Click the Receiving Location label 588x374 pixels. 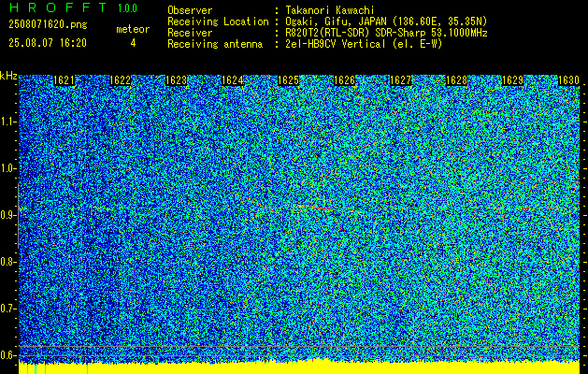(x=218, y=22)
